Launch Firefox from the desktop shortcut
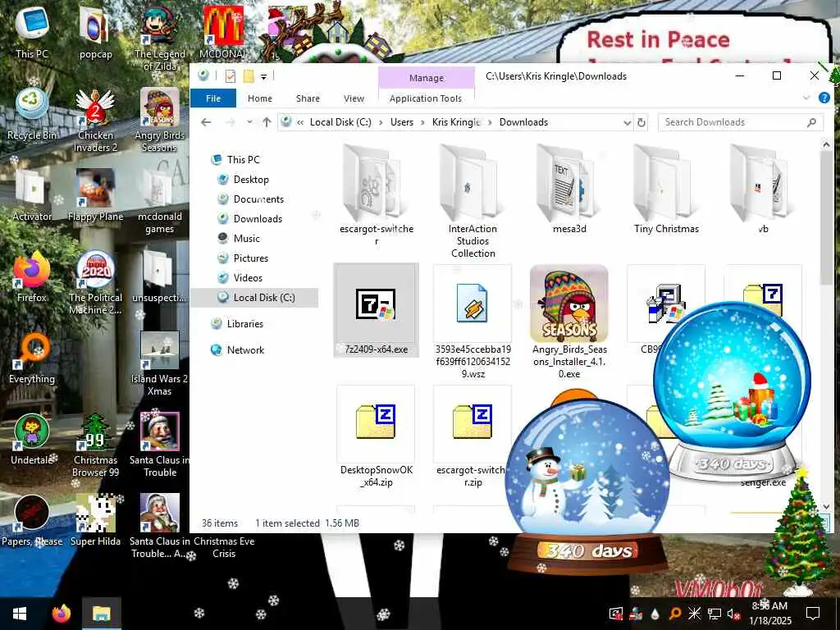Image resolution: width=840 pixels, height=630 pixels. tap(32, 276)
